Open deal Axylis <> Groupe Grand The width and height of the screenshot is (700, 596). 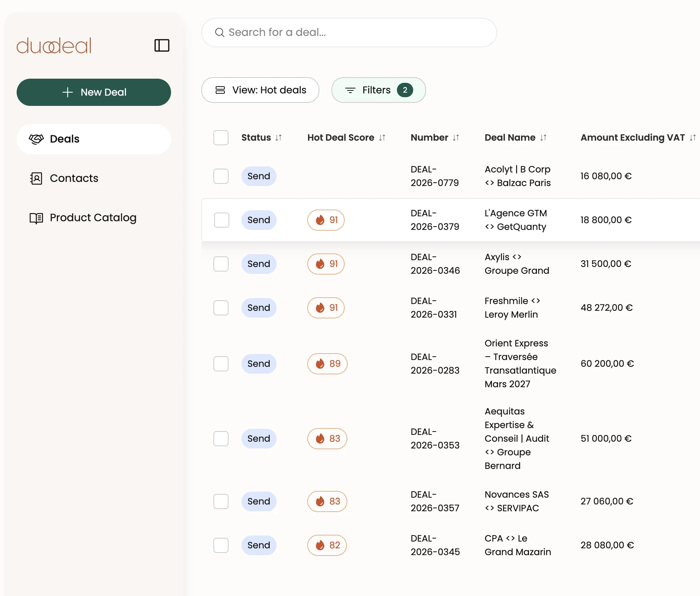coord(517,264)
